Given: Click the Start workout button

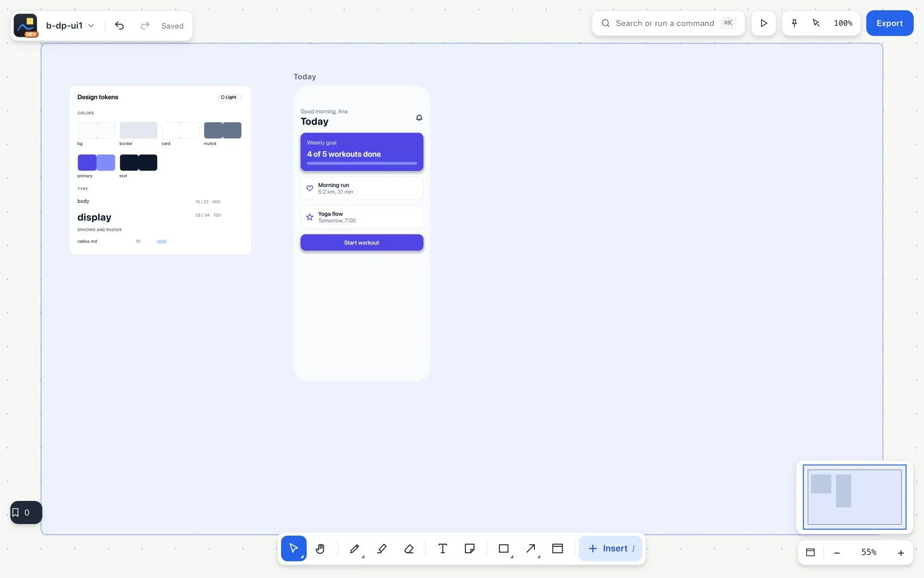Looking at the screenshot, I should point(362,243).
